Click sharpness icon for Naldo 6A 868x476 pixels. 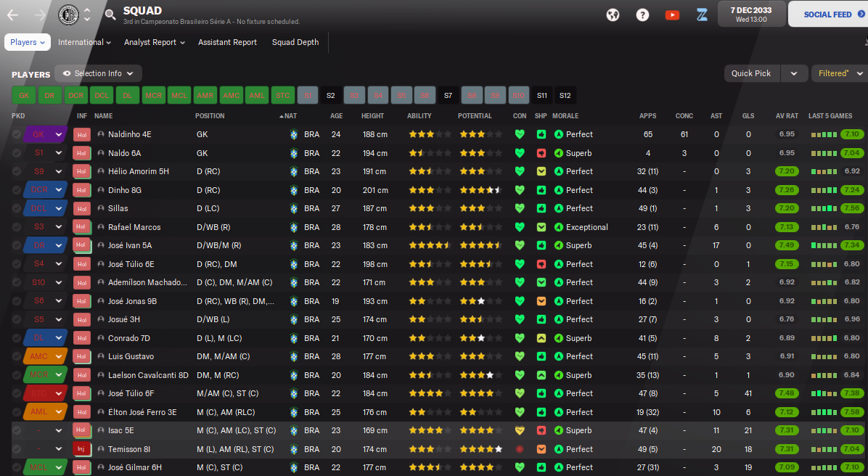point(541,153)
